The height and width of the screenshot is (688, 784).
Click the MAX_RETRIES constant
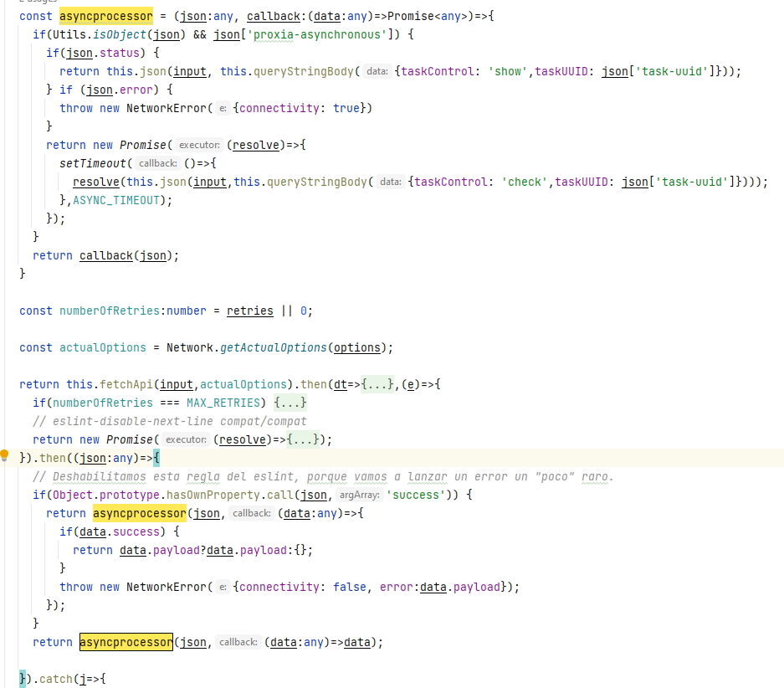coord(223,403)
